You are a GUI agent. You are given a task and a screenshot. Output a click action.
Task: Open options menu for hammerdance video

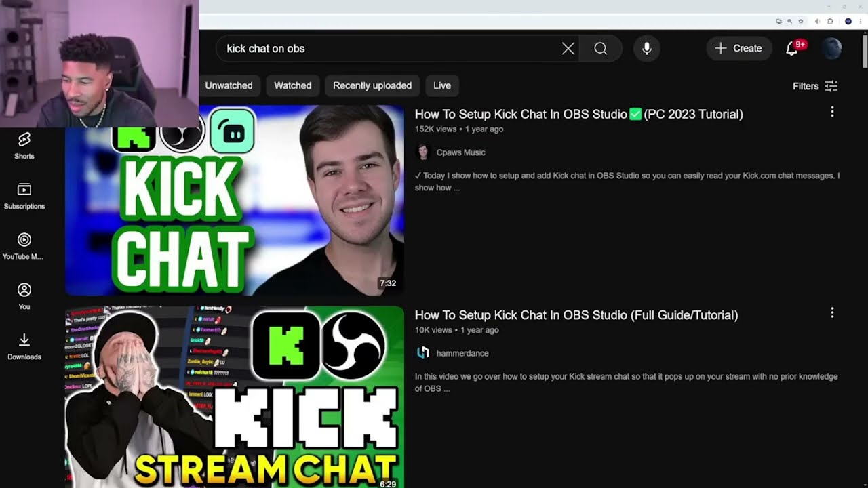click(832, 312)
